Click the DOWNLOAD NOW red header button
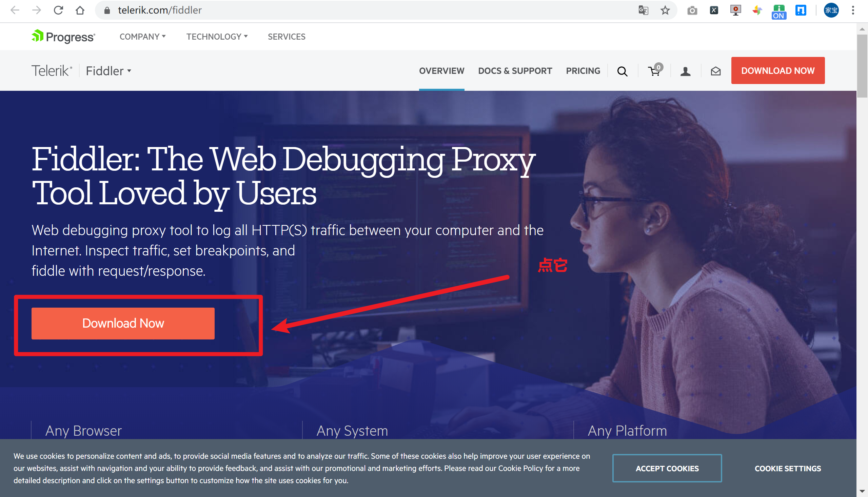 [x=778, y=70]
